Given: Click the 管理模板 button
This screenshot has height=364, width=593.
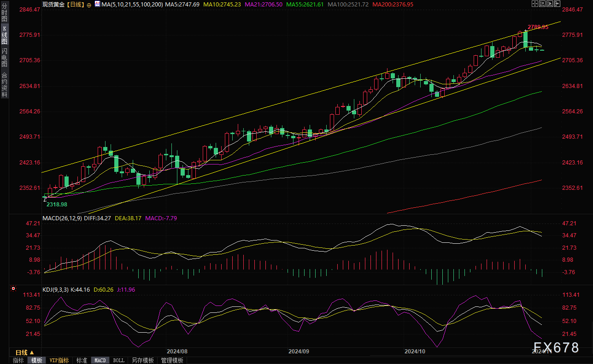Looking at the screenshot, I should point(172,360).
